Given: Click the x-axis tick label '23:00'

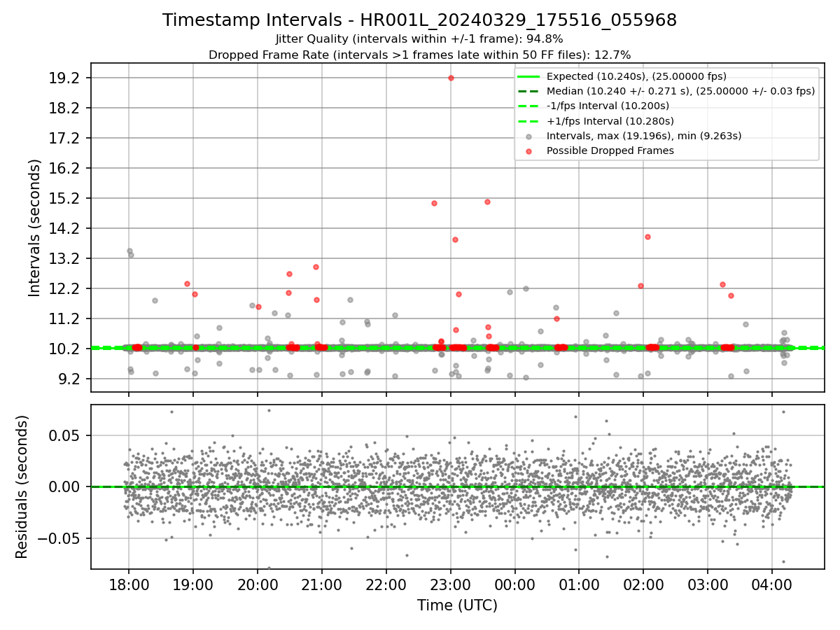Looking at the screenshot, I should click(450, 584).
